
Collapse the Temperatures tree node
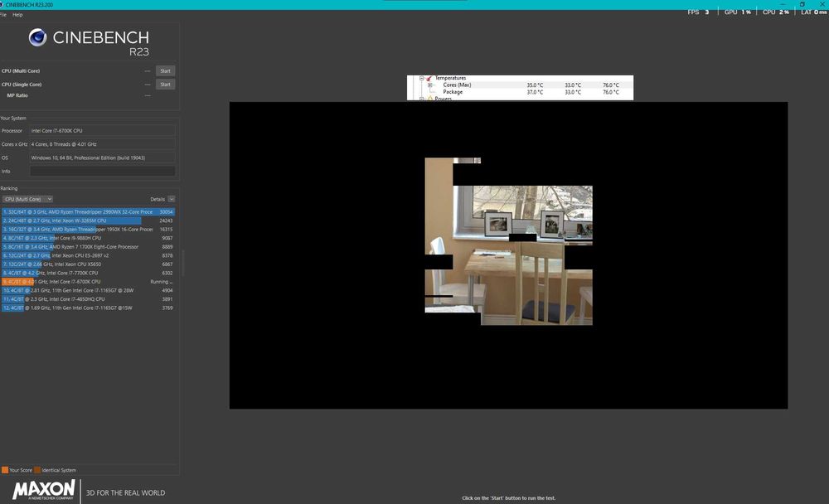pos(421,78)
